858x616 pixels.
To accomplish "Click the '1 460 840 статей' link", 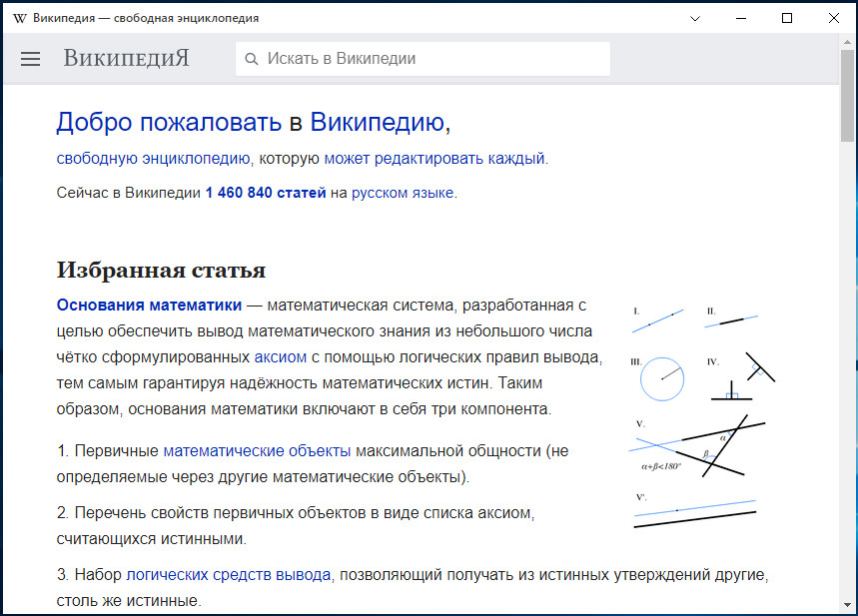I will [x=266, y=193].
